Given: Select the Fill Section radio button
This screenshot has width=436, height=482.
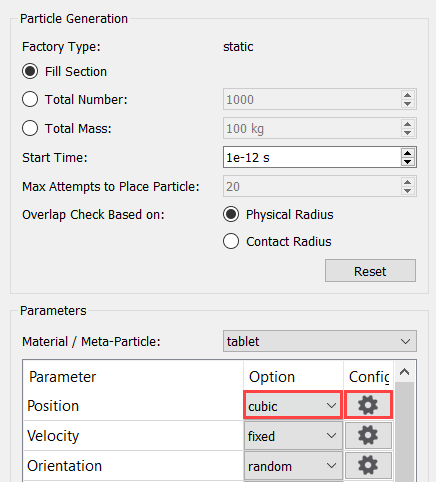Looking at the screenshot, I should coord(30,71).
